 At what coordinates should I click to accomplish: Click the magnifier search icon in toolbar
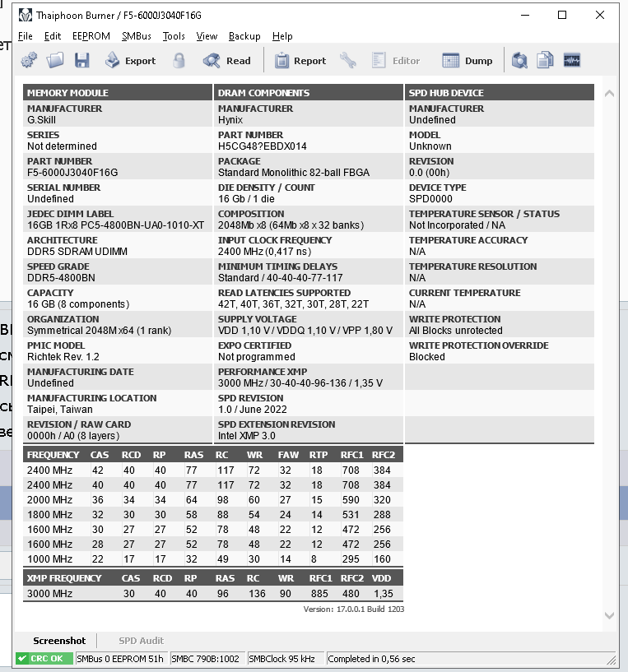[519, 60]
